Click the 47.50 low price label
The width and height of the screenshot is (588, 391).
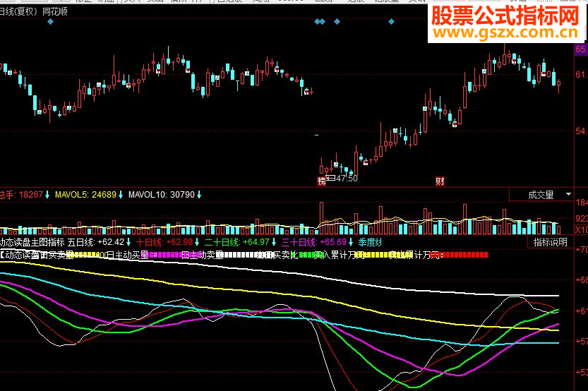click(347, 179)
